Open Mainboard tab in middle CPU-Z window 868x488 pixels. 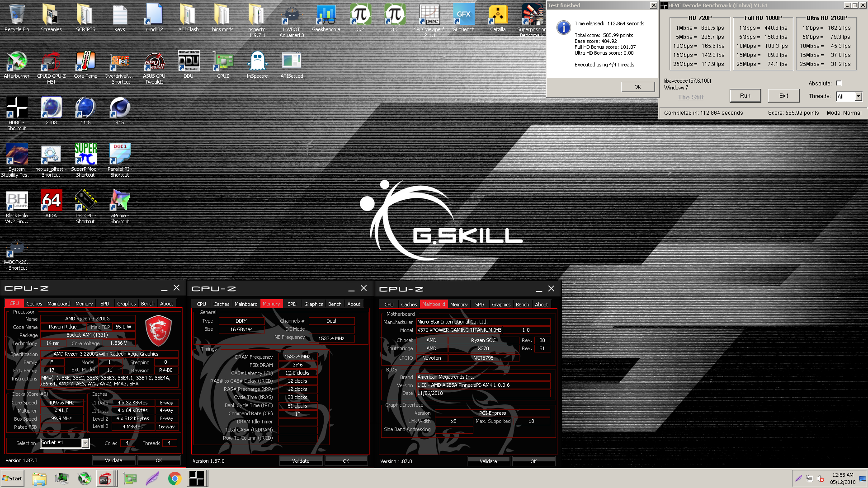[x=246, y=304]
